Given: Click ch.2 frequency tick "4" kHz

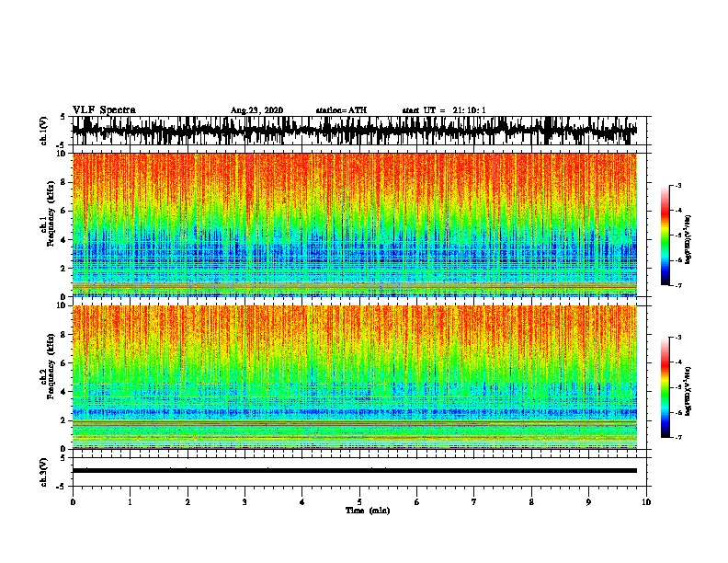Looking at the screenshot, I should 64,392.
